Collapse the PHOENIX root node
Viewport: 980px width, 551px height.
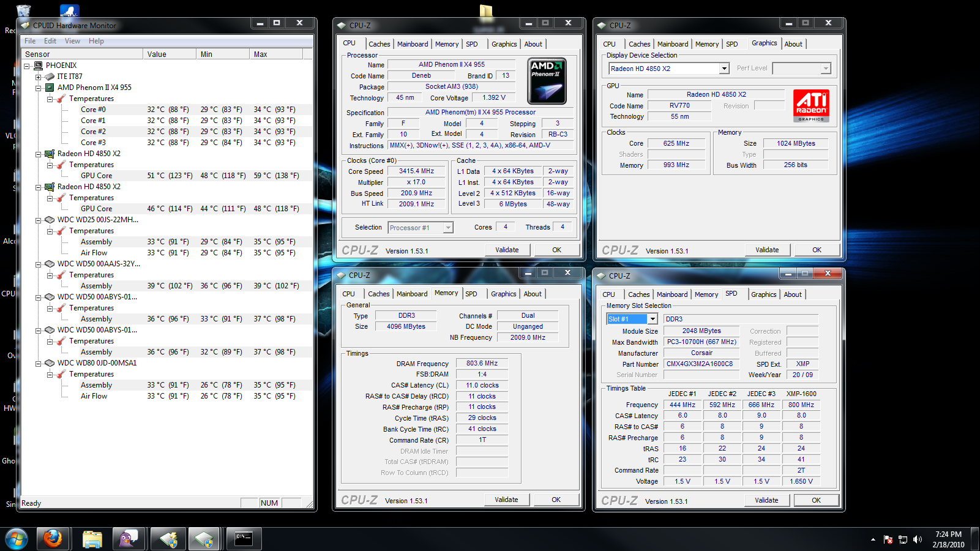click(27, 66)
